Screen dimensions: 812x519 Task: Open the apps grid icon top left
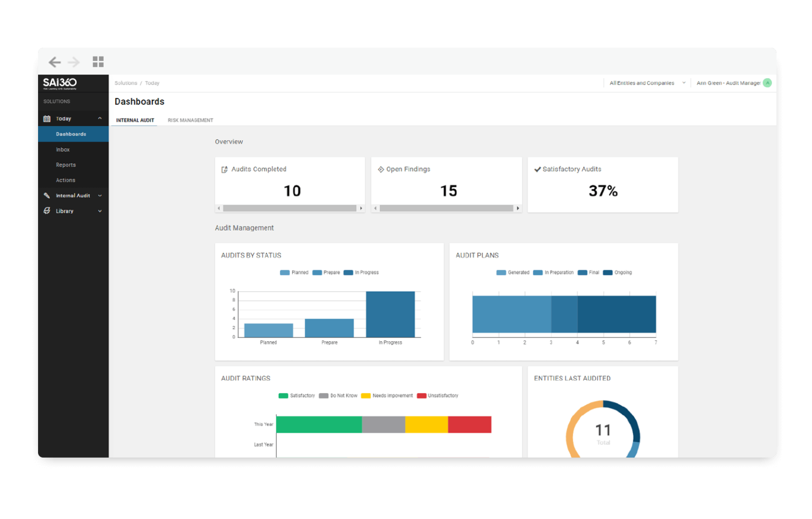tap(98, 61)
